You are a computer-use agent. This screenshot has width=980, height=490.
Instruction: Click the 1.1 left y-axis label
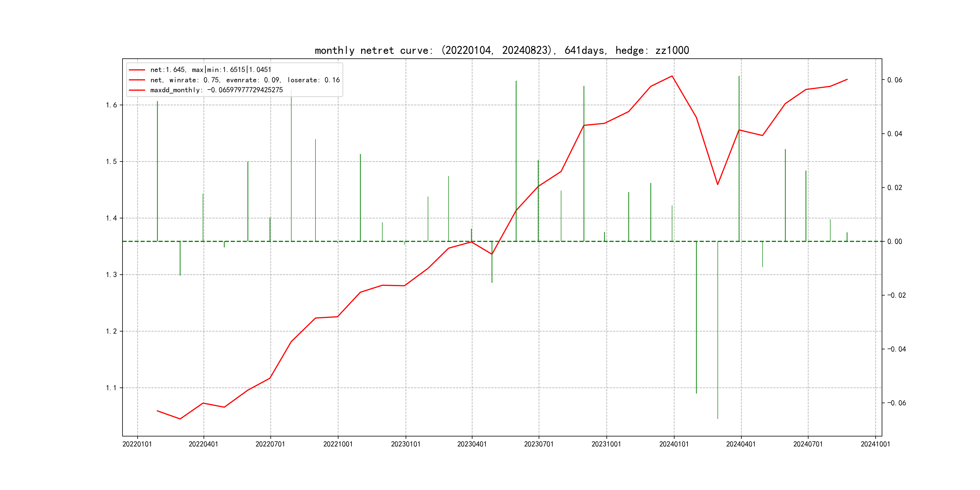112,388
